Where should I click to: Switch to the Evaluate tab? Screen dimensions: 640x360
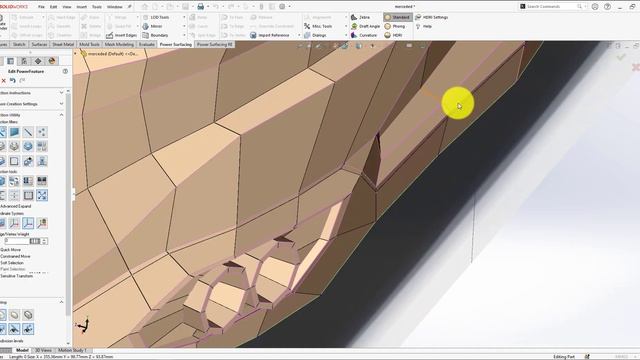[147, 44]
